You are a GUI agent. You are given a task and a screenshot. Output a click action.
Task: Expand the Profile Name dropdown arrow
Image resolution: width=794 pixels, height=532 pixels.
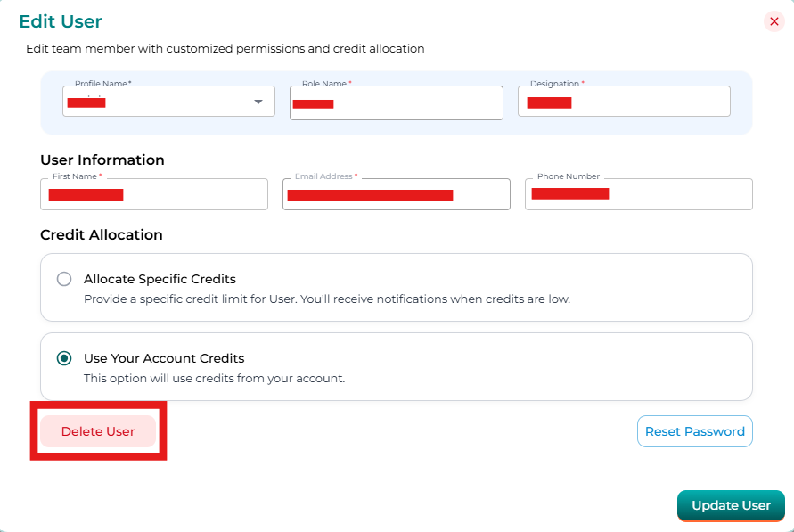pos(258,102)
